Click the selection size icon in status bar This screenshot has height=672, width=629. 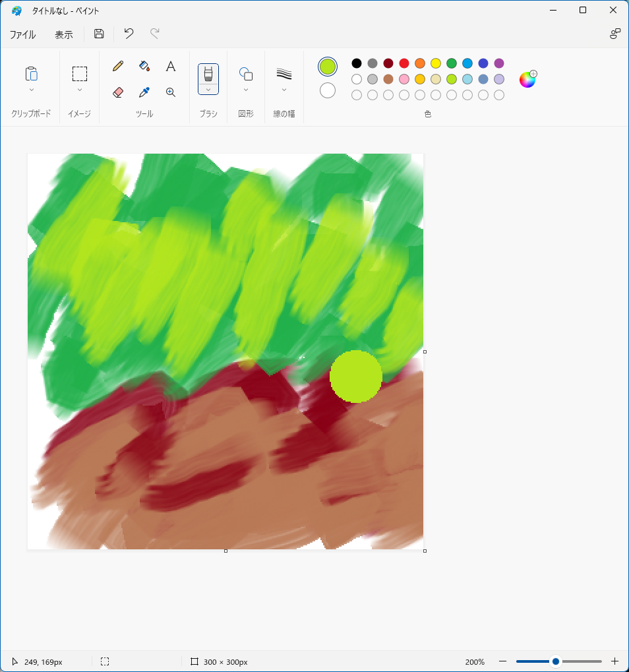105,661
